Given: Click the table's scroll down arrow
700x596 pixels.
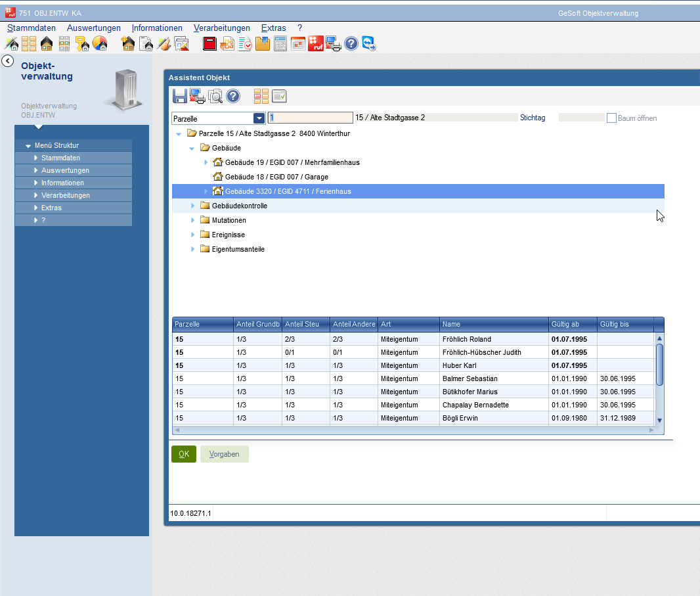Looking at the screenshot, I should pos(659,421).
